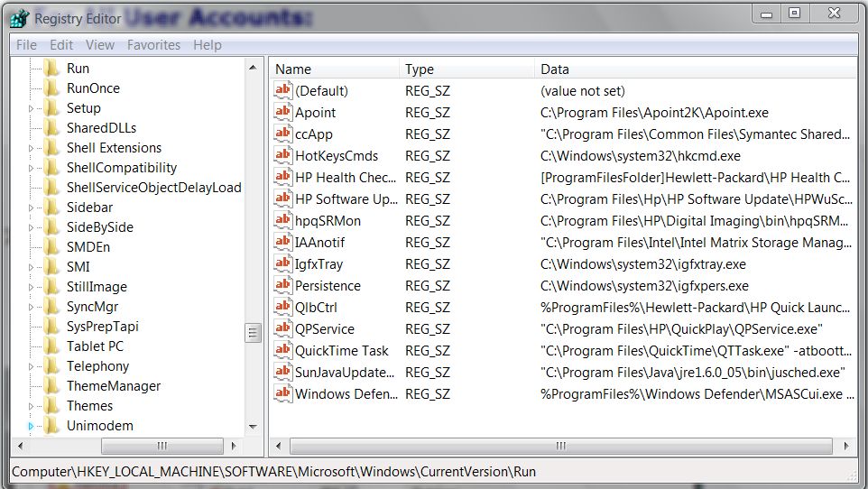Select the Tablet PC tree label
Screen dimensions: 868x489
pyautogui.click(x=95, y=346)
